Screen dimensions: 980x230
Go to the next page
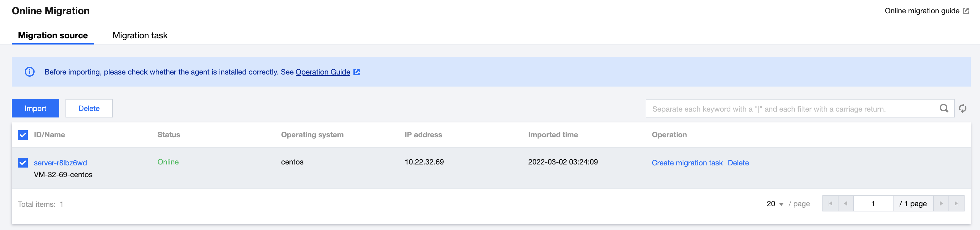[x=941, y=204]
